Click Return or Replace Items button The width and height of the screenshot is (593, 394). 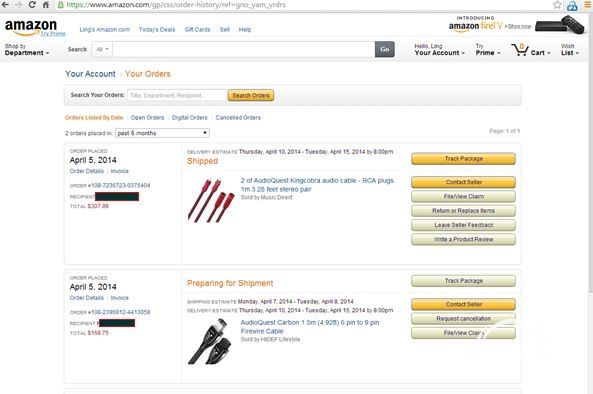tap(463, 211)
